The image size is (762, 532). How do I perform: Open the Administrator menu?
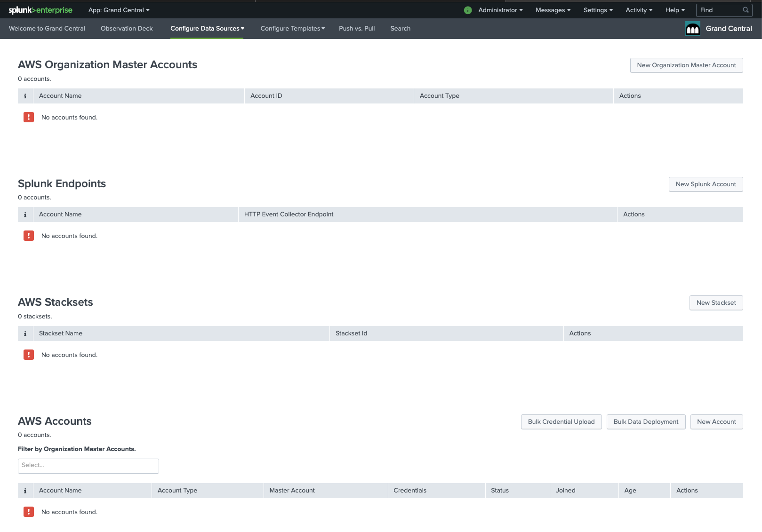tap(500, 10)
